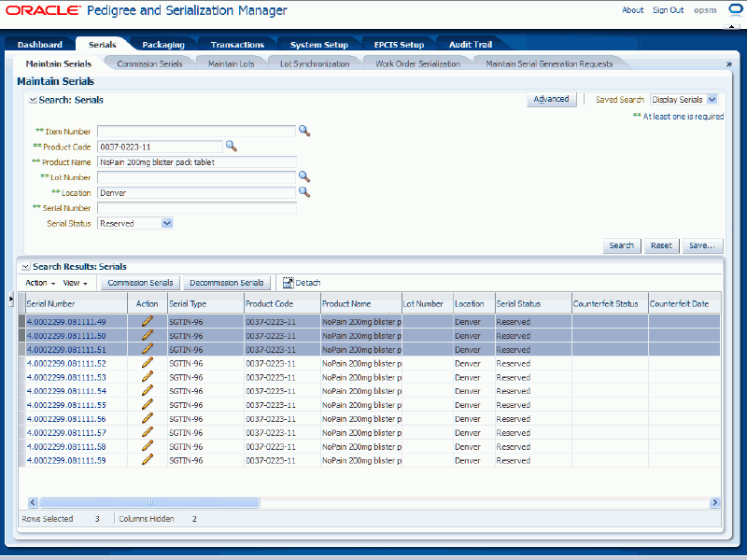The image size is (747, 560).
Task: Edit serial 4.0002299.081111.50 with pencil icon
Action: click(x=148, y=335)
